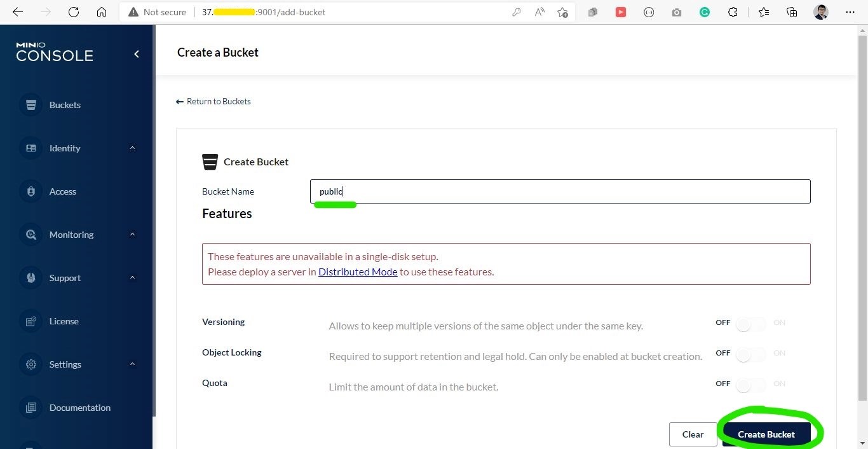Select Settings from the sidebar menu
This screenshot has width=868, height=449.
pos(65,364)
